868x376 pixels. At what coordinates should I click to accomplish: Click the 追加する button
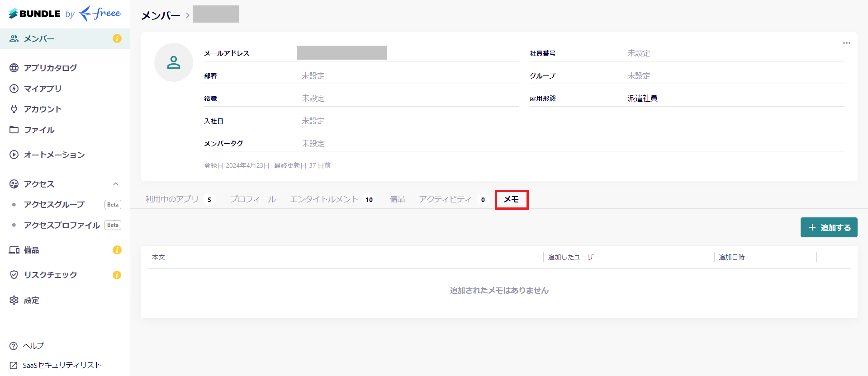(829, 227)
